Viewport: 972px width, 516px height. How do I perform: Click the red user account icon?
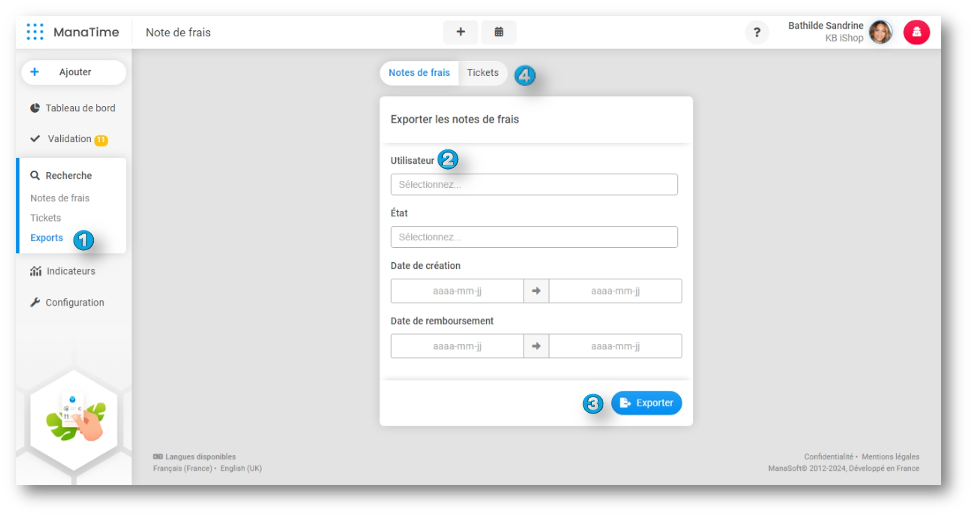tap(916, 33)
